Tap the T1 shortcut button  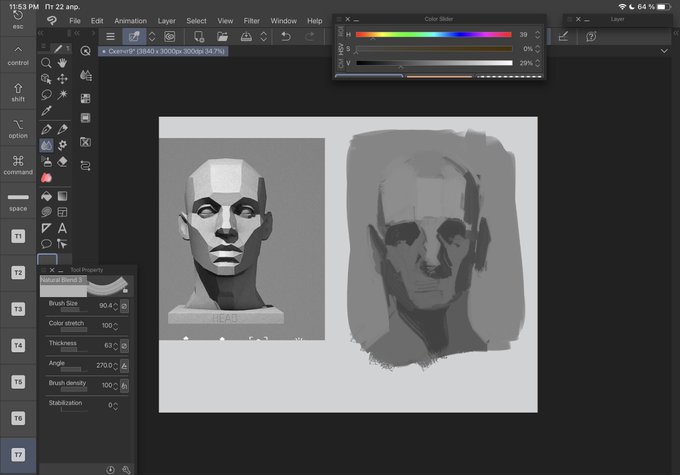(18, 236)
